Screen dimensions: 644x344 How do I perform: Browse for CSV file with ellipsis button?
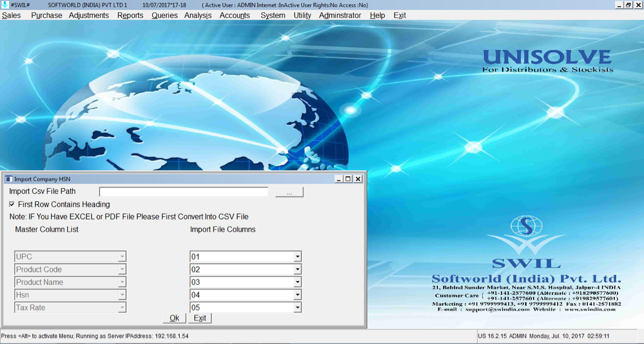[289, 192]
